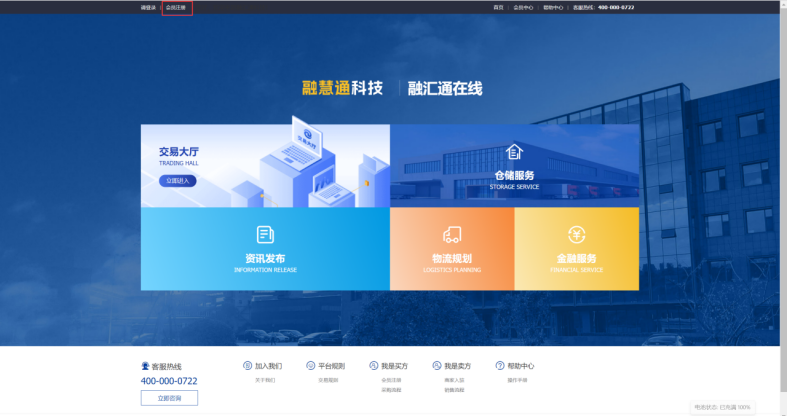The image size is (788, 416).
Task: Open the 操作手册 footer link
Action: pos(517,380)
